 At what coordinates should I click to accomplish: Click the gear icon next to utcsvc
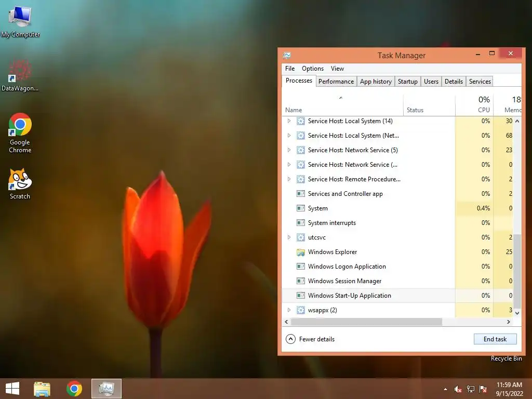[301, 237]
